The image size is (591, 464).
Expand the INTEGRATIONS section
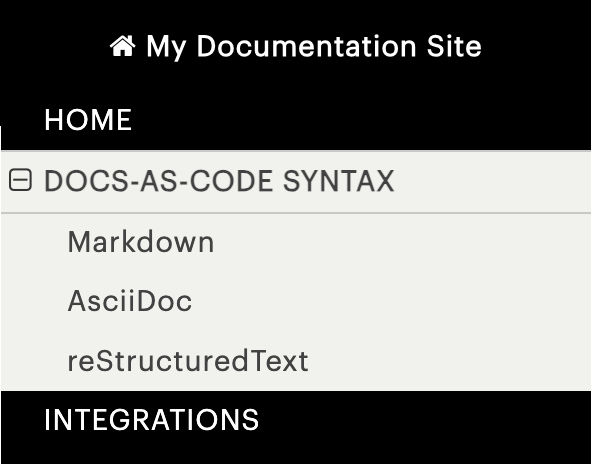296,420
